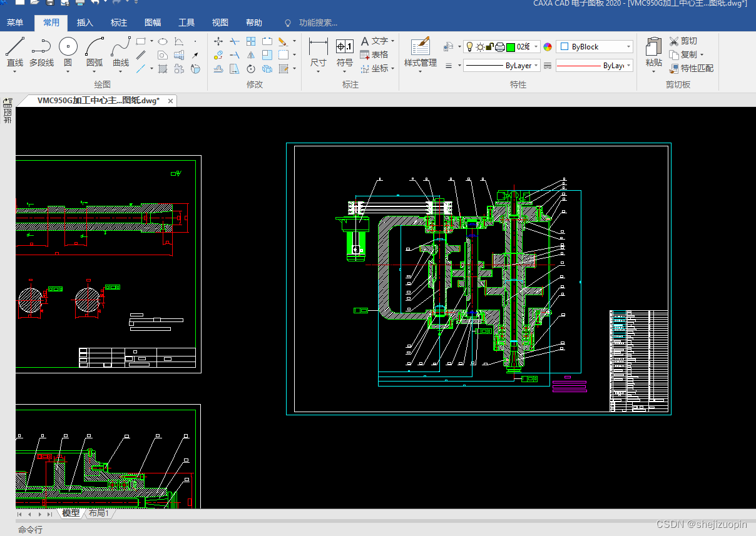Expand the 坐标 coordinate dropdown
This screenshot has width=756, height=536.
tap(392, 69)
